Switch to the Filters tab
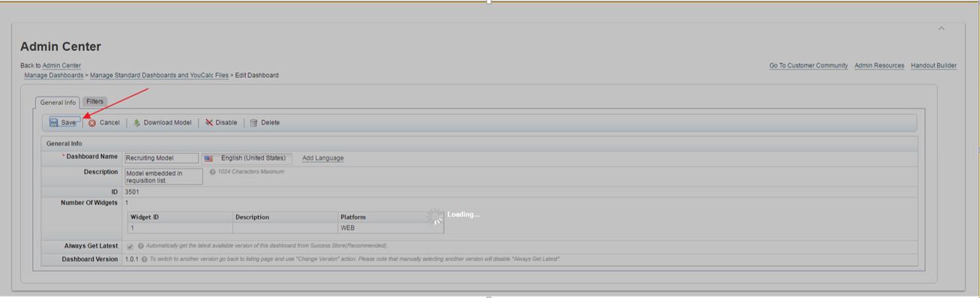980x298 pixels. point(94,101)
